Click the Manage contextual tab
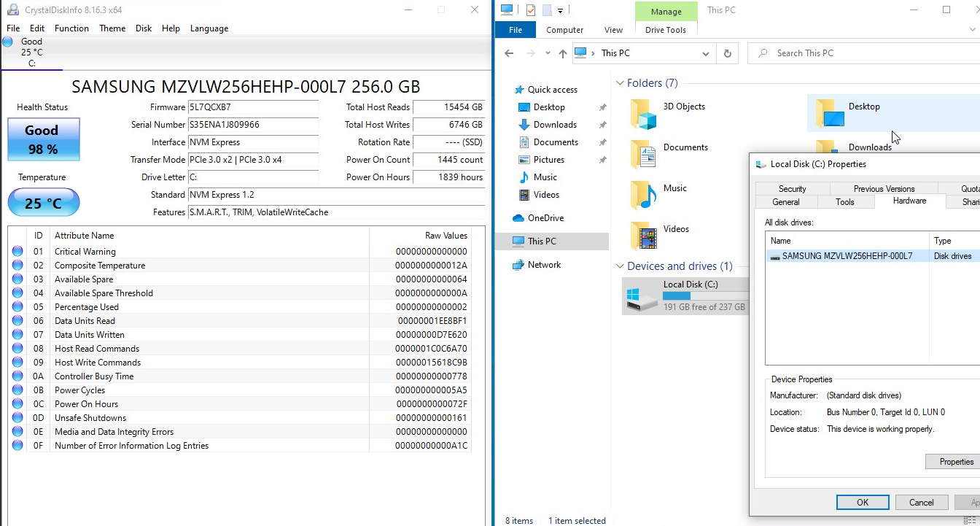Image resolution: width=980 pixels, height=526 pixels. point(666,12)
